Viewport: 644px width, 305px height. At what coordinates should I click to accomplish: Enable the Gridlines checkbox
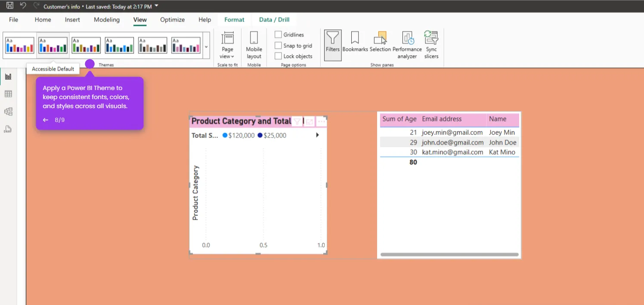pos(278,34)
